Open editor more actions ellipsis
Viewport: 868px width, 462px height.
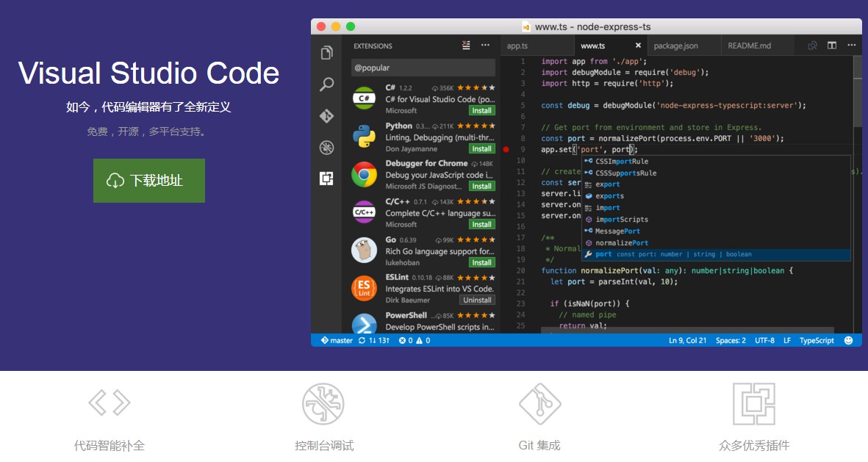[851, 46]
